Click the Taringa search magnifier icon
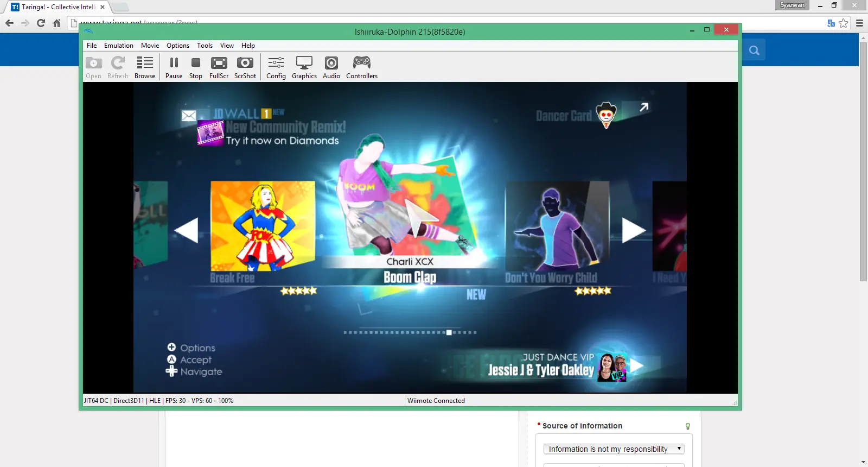Image resolution: width=868 pixels, height=467 pixels. coord(754,51)
